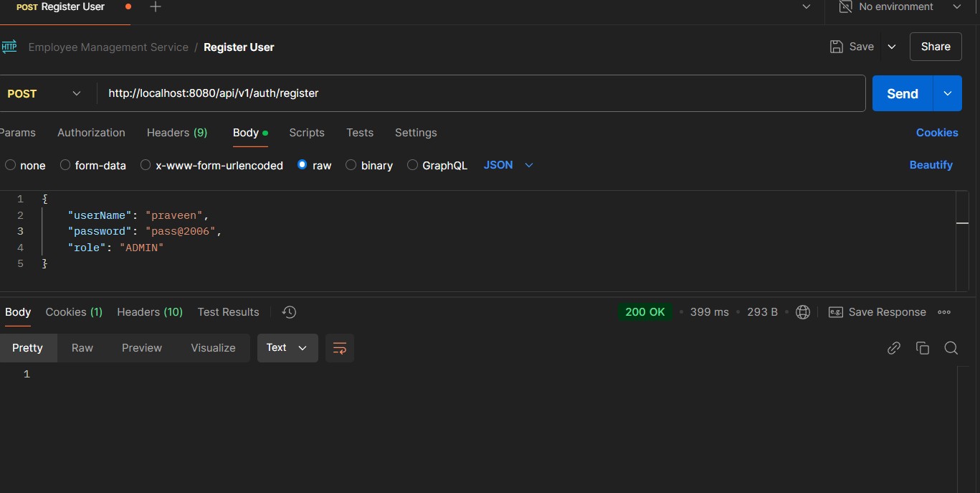The height and width of the screenshot is (493, 980).
Task: Search the response body
Action: click(951, 348)
